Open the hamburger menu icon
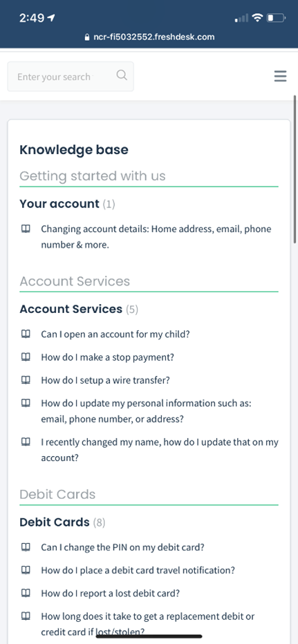The image size is (298, 644). point(280,76)
